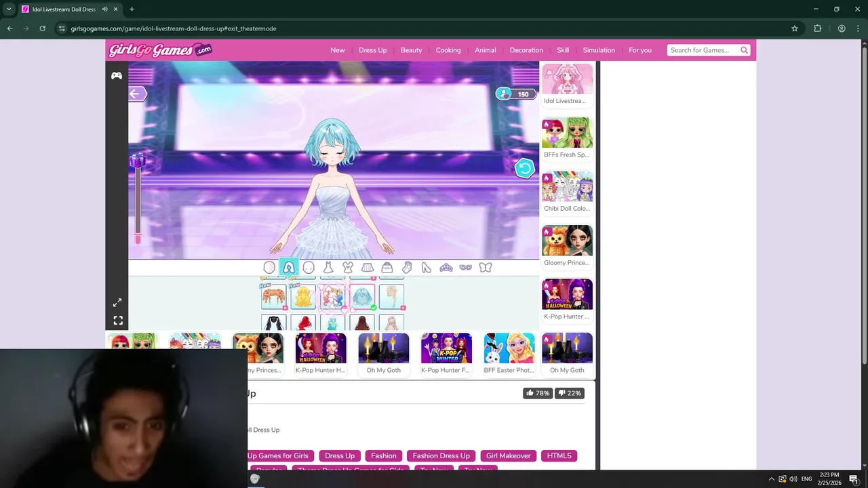Expand game with diagonal arrows icon
Image resolution: width=868 pixels, height=488 pixels.
(117, 302)
